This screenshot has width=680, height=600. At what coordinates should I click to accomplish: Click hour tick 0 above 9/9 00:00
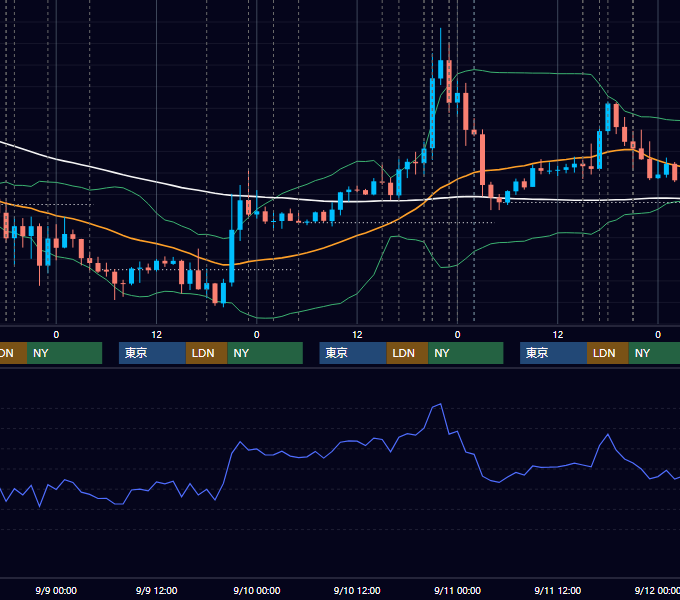coord(56,335)
